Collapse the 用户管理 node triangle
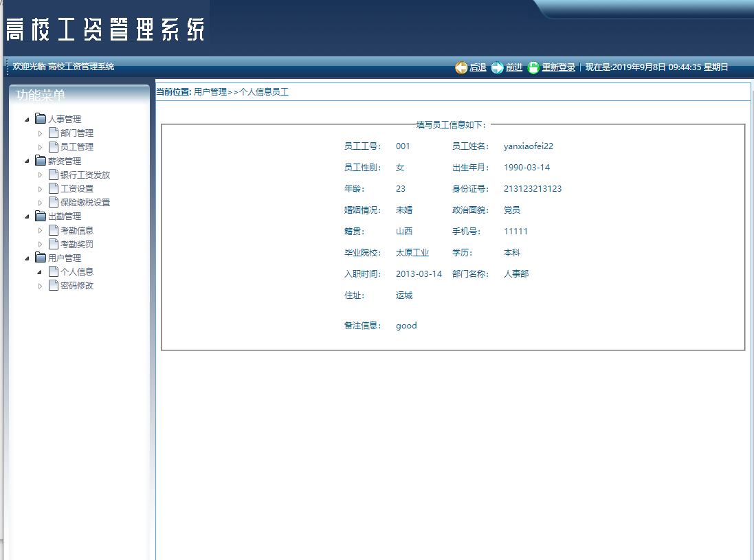Image resolution: width=754 pixels, height=560 pixels. [26, 258]
